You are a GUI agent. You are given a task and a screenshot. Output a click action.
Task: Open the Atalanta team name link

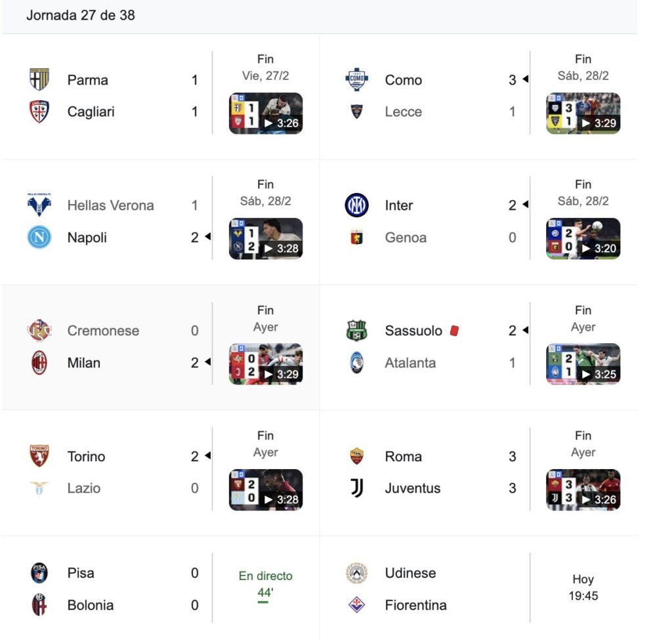(410, 363)
